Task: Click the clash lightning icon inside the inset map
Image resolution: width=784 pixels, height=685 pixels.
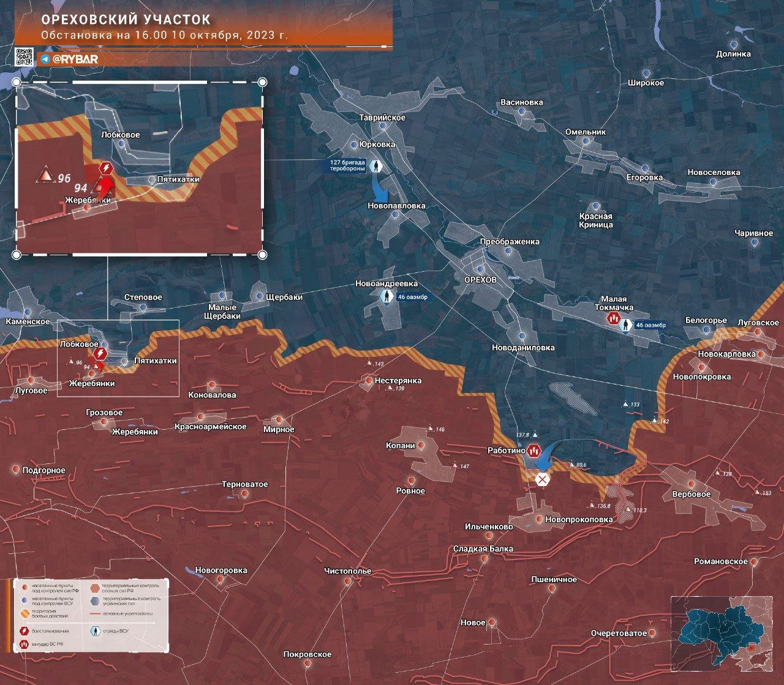Action: click(106, 168)
